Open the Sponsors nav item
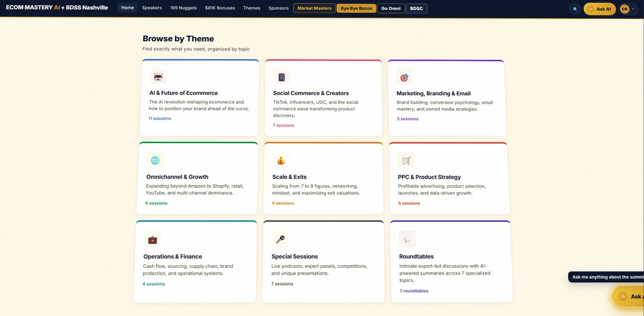The image size is (644, 316). click(278, 8)
